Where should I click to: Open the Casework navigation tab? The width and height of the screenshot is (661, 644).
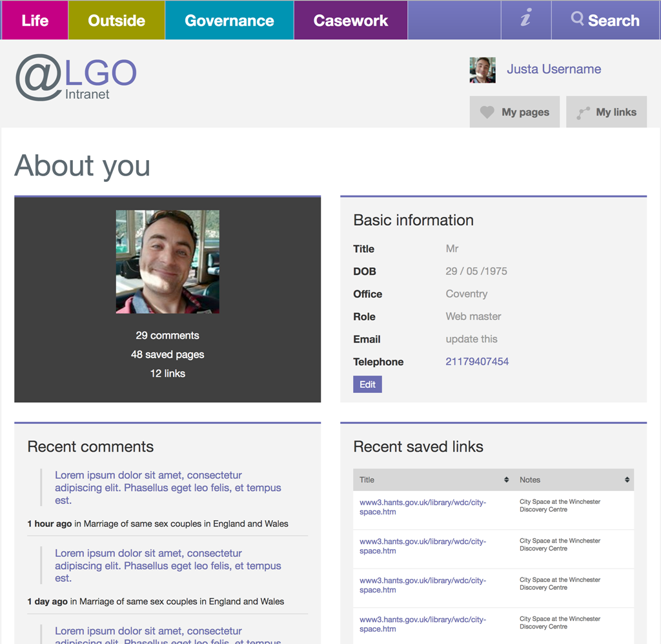coord(351,20)
